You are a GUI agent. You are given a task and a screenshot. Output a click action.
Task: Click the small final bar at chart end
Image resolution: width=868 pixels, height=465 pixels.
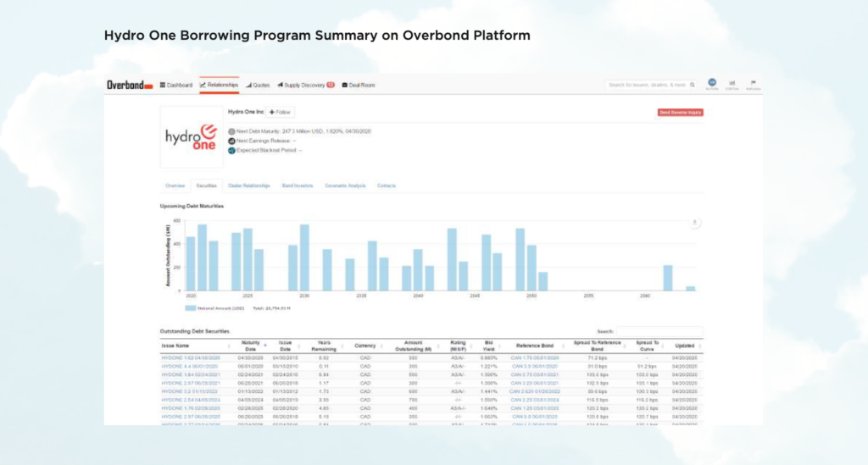tap(690, 289)
